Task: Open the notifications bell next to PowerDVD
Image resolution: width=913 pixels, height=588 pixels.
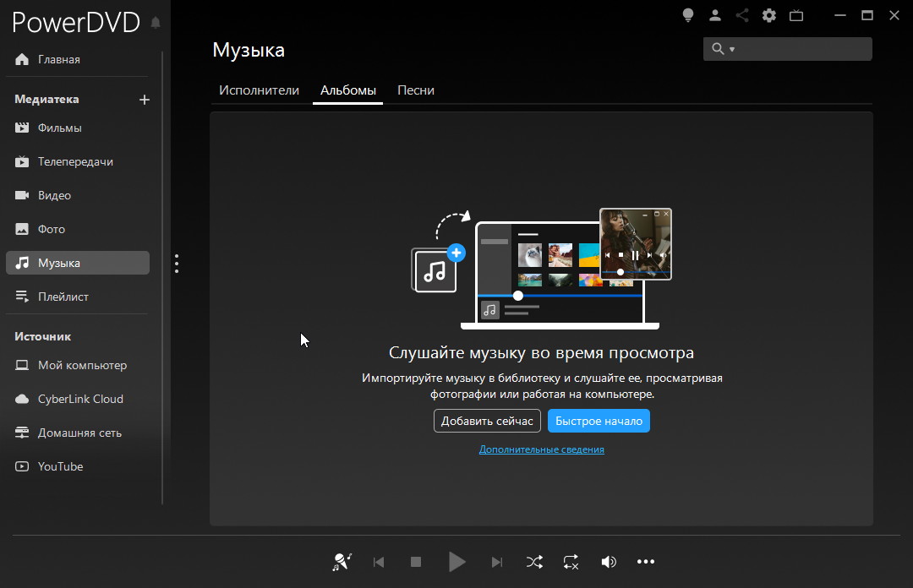Action: coord(156,23)
